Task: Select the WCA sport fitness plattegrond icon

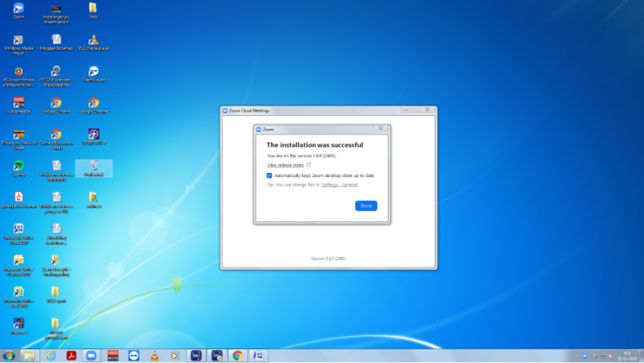Action: 19,76
